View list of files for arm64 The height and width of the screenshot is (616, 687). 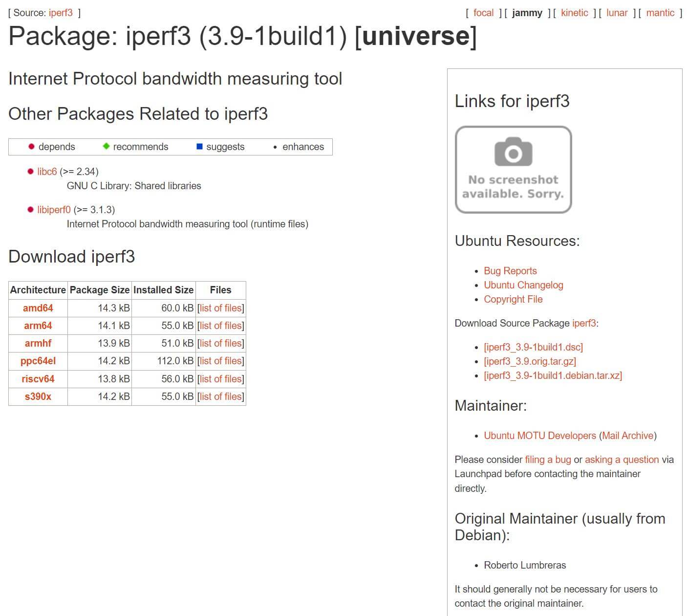pos(220,326)
